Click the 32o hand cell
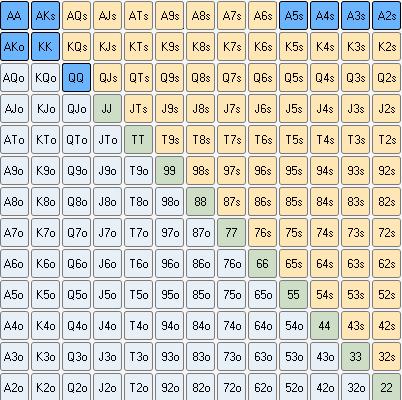This screenshot has height=400, width=402. 355,387
